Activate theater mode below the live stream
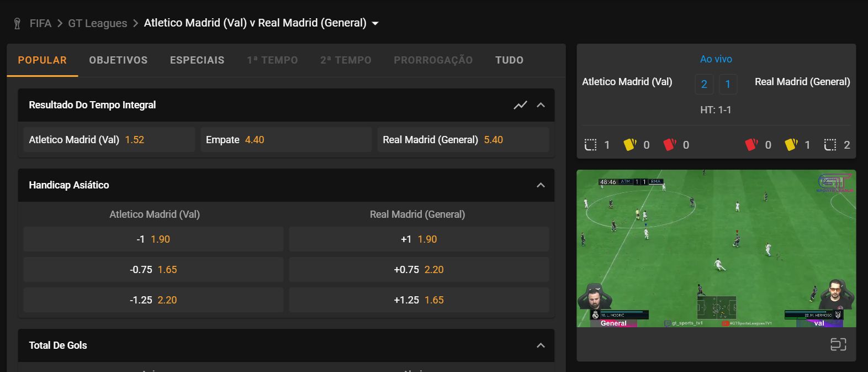 pyautogui.click(x=839, y=344)
